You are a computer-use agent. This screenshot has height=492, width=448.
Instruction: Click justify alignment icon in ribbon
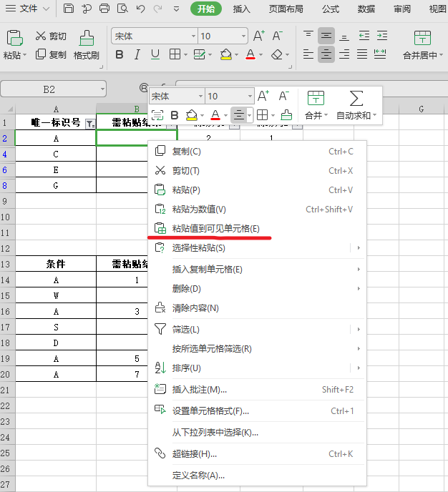coord(362,54)
